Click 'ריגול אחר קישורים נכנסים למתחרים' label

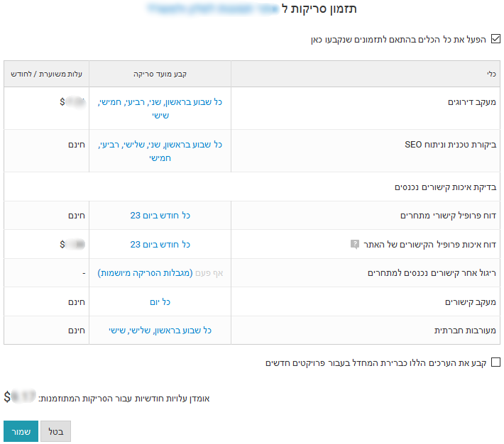(x=432, y=273)
